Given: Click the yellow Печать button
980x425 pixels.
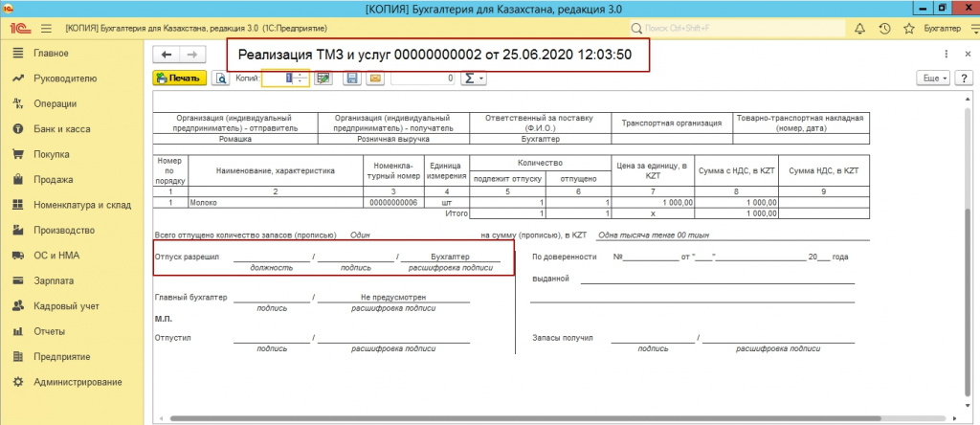Looking at the screenshot, I should pos(180,78).
